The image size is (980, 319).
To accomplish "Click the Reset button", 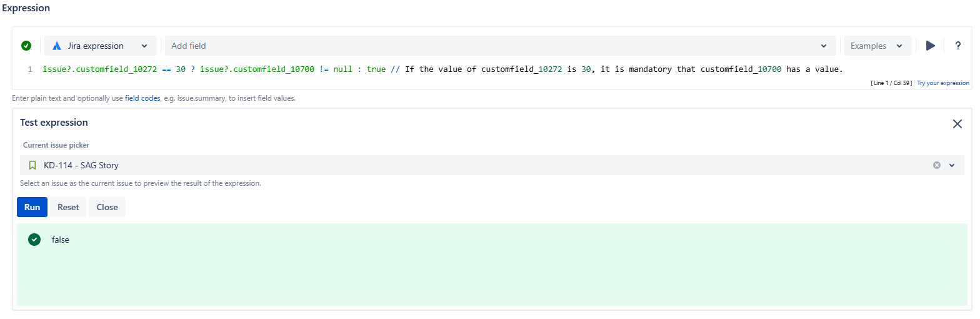I will [68, 207].
